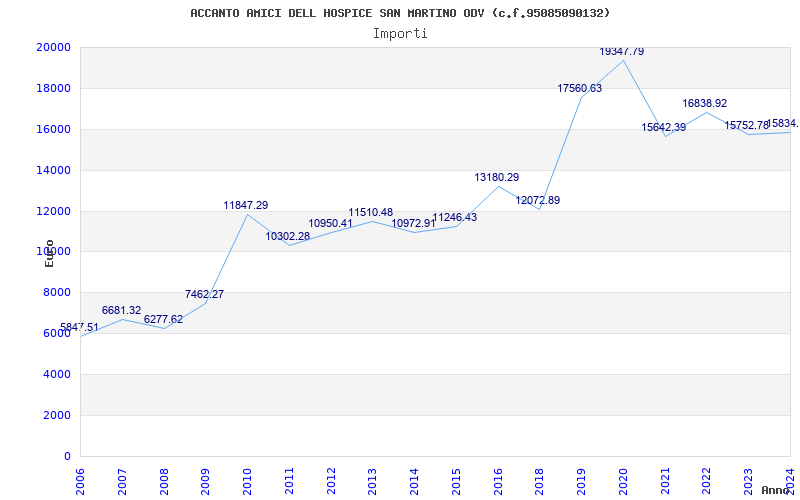Click the data label 5847.51
This screenshot has height=500, width=800.
pyautogui.click(x=79, y=328)
